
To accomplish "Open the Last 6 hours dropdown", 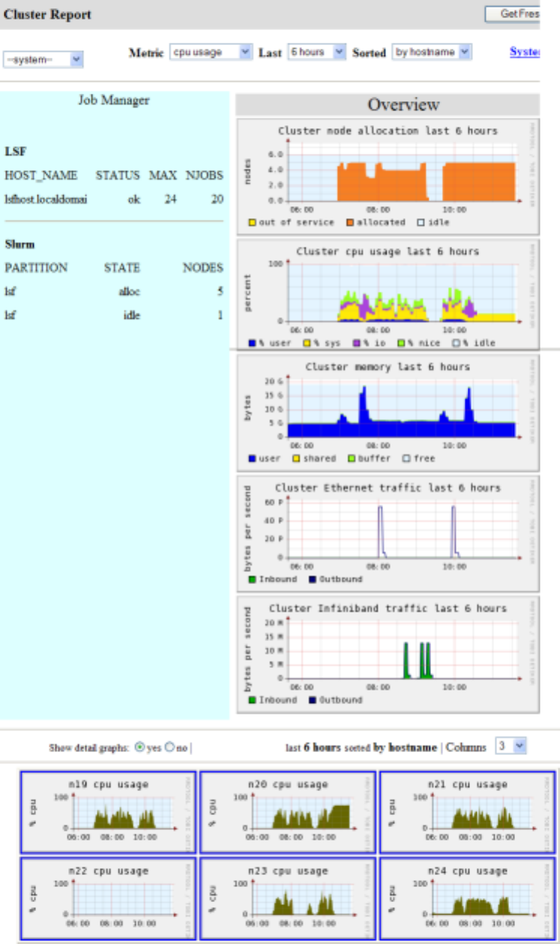I will [x=317, y=52].
